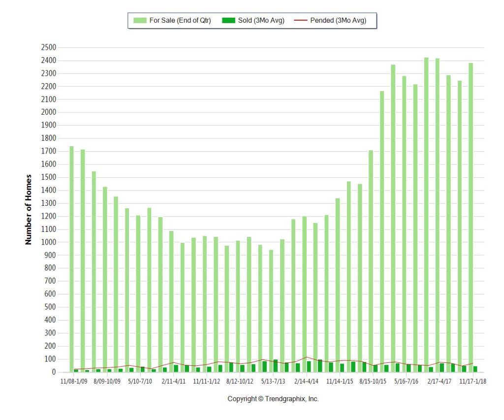Click the 2/14-4/14 axis label
The width and height of the screenshot is (504, 420).
coord(306,382)
